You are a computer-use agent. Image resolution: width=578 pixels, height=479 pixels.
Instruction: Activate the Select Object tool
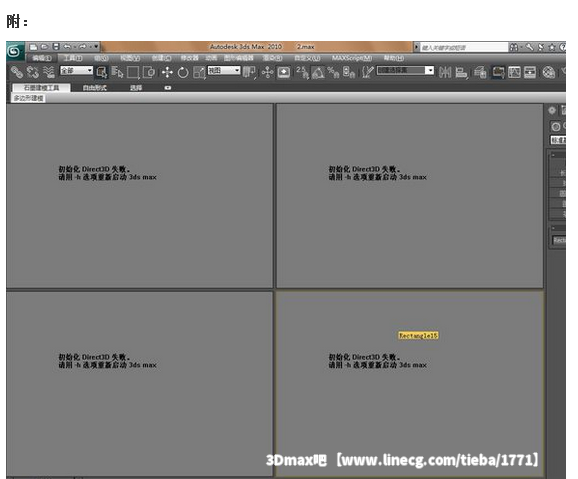(102, 72)
